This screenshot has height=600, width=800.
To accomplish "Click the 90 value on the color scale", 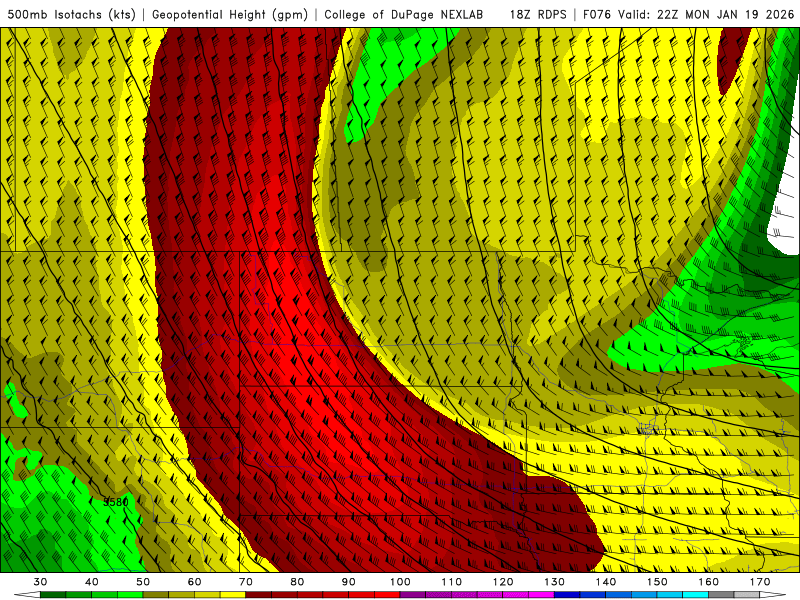I will [x=349, y=582].
